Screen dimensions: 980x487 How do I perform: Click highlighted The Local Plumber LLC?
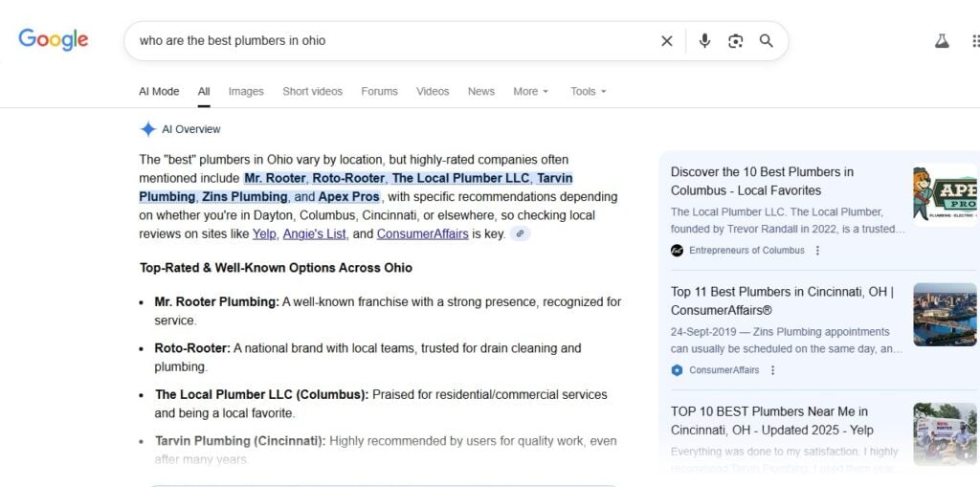coord(460,178)
